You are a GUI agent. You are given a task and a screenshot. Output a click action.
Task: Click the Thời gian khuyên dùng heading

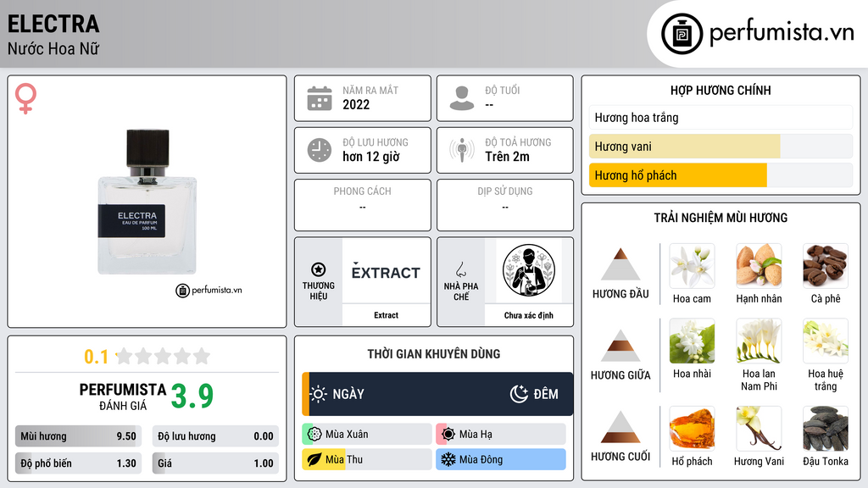point(434,354)
